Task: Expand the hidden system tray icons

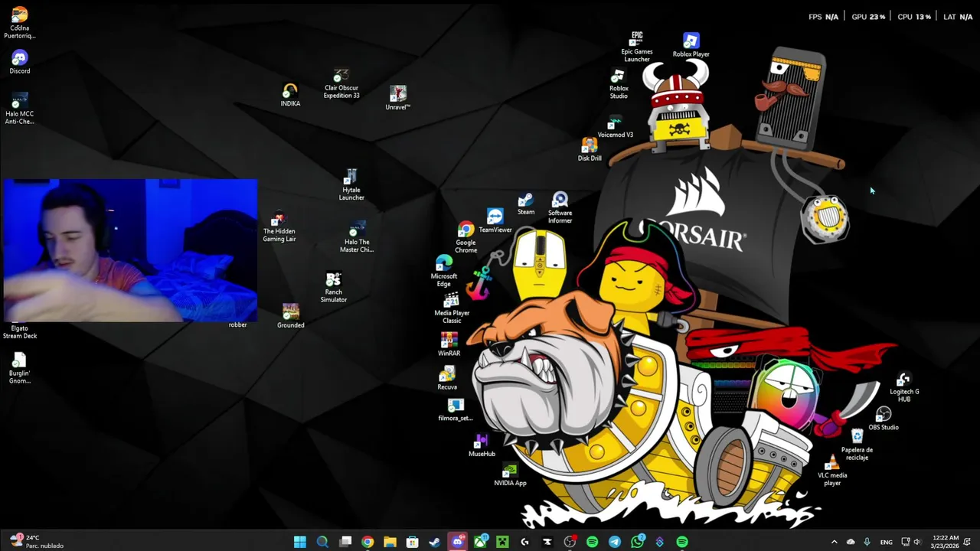Action: [x=835, y=542]
